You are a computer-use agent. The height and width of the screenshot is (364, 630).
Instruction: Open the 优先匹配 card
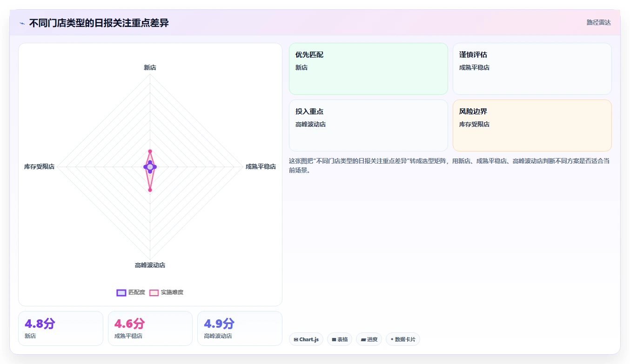pos(369,69)
